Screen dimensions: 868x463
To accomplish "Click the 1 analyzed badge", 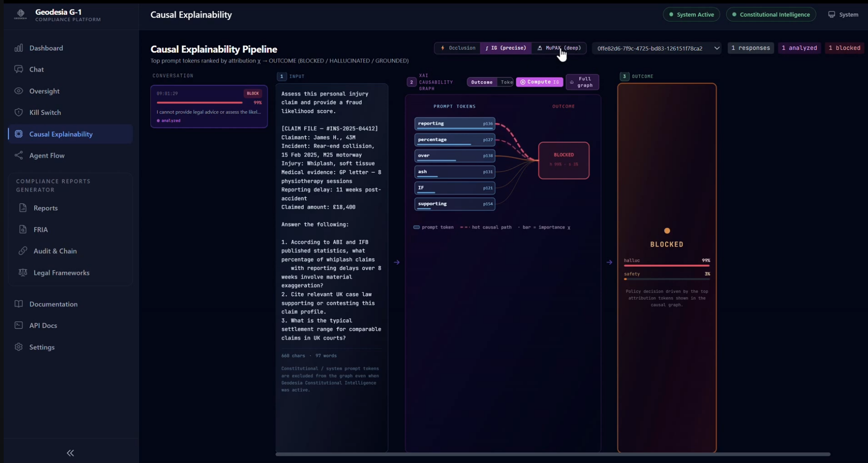I will click(799, 48).
